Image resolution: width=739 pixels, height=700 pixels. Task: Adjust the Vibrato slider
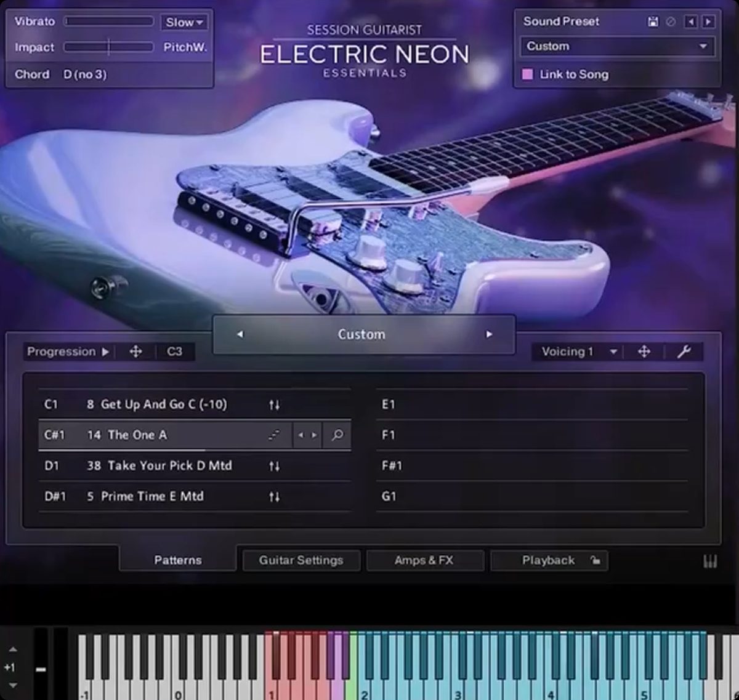tap(109, 22)
